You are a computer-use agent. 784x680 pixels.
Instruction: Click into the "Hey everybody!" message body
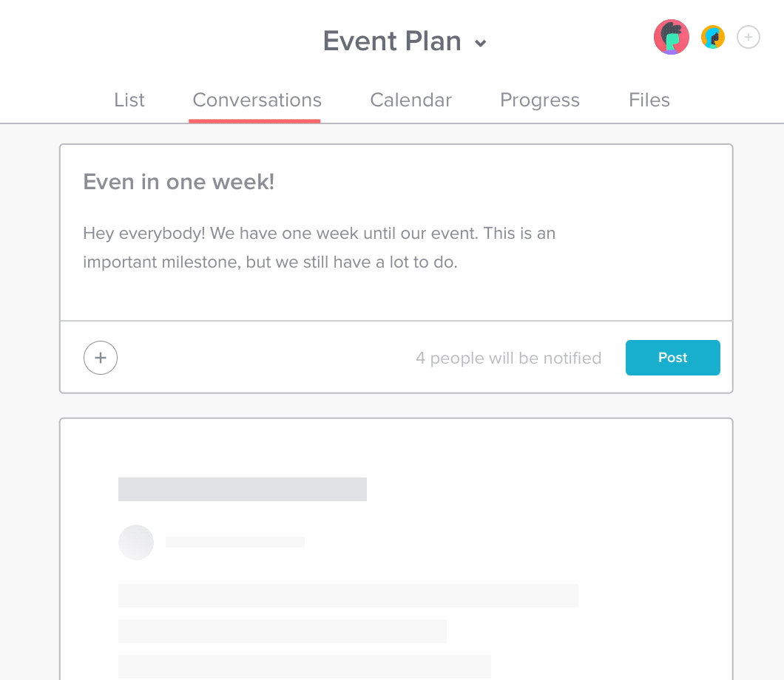319,248
